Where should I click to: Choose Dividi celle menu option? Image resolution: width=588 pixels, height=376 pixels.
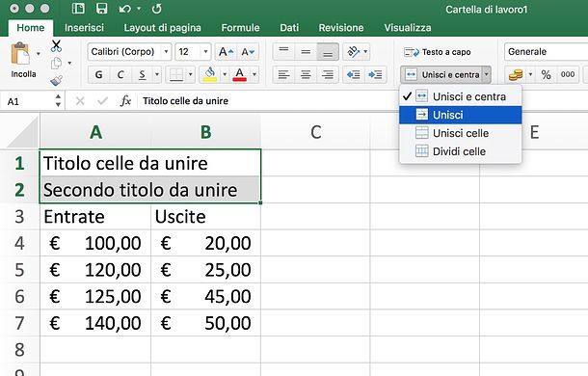click(x=461, y=151)
